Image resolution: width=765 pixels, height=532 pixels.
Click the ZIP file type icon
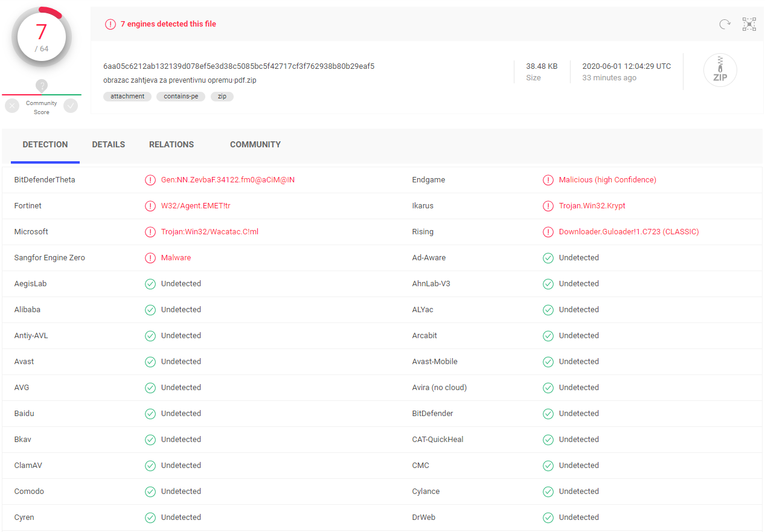pyautogui.click(x=720, y=71)
